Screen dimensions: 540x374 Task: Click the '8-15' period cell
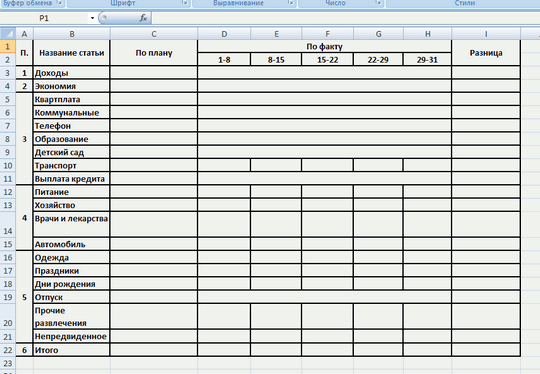(x=276, y=60)
